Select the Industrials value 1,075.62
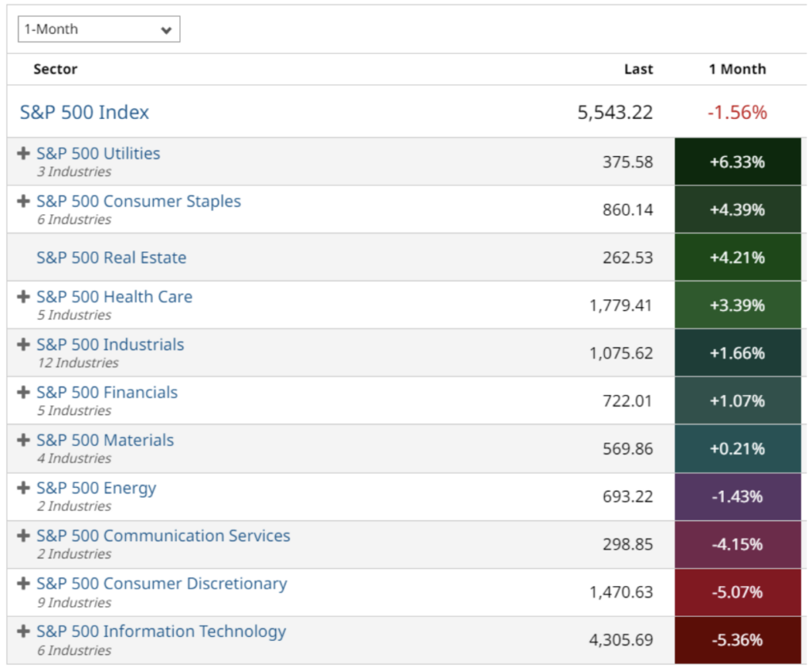Image resolution: width=812 pixels, height=671 pixels. point(622,354)
